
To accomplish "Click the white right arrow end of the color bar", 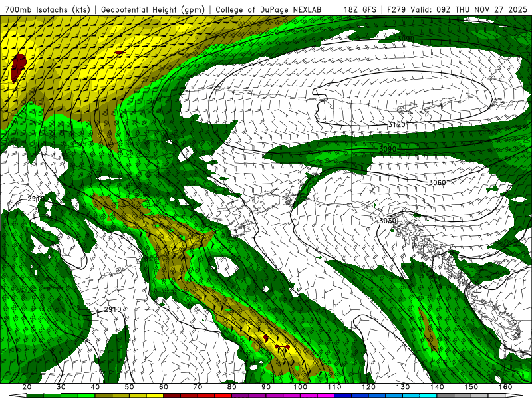I will (514, 396).
